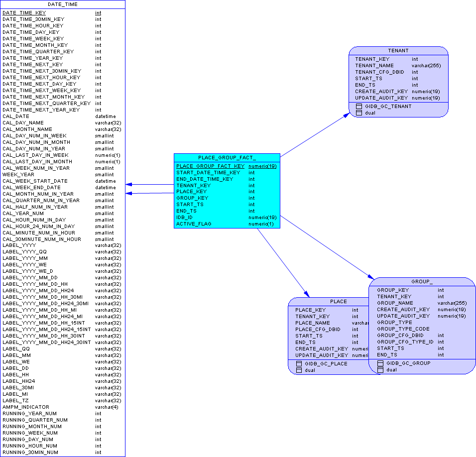This screenshot has width=476, height=457.
Task: Click ACTIVE_FLAG column in fact table
Action: (x=194, y=224)
